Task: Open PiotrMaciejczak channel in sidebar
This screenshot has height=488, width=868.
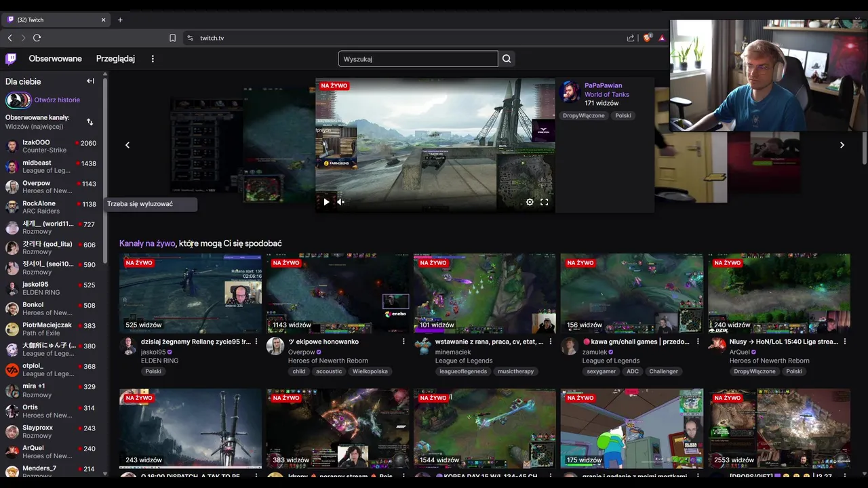Action: 53,329
